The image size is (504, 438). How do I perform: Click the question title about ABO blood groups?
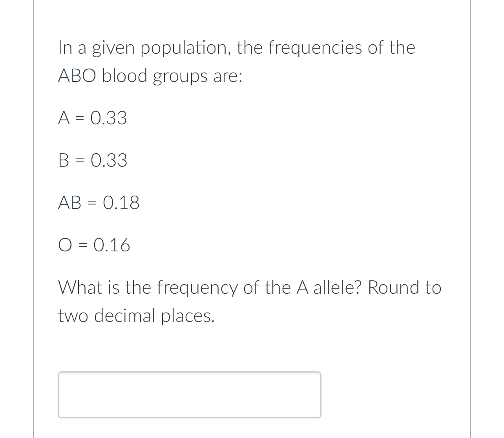point(236,61)
